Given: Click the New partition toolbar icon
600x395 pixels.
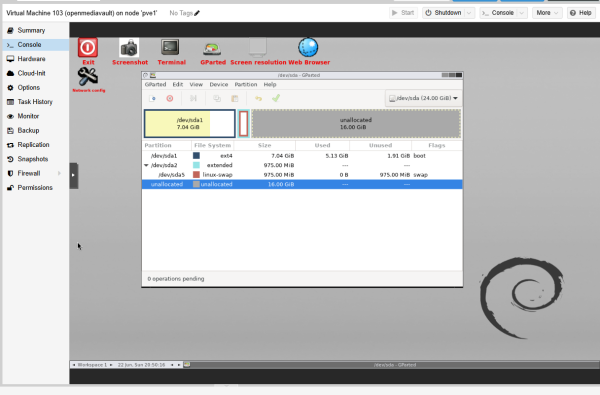Looking at the screenshot, I should [153, 98].
